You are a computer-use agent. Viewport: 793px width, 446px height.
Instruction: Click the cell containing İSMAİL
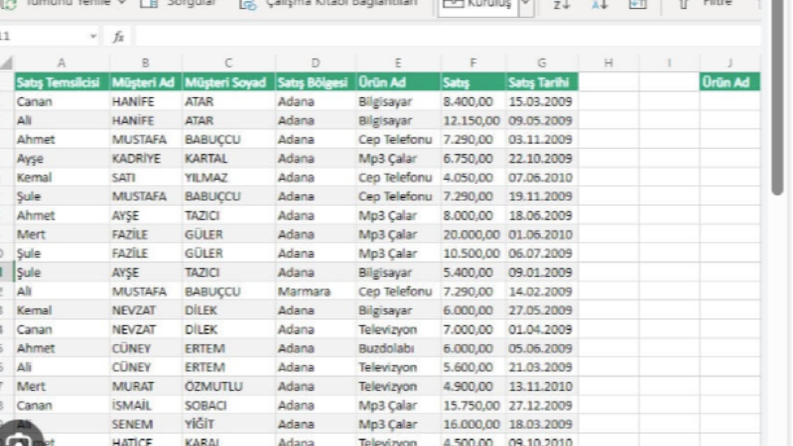click(x=146, y=406)
